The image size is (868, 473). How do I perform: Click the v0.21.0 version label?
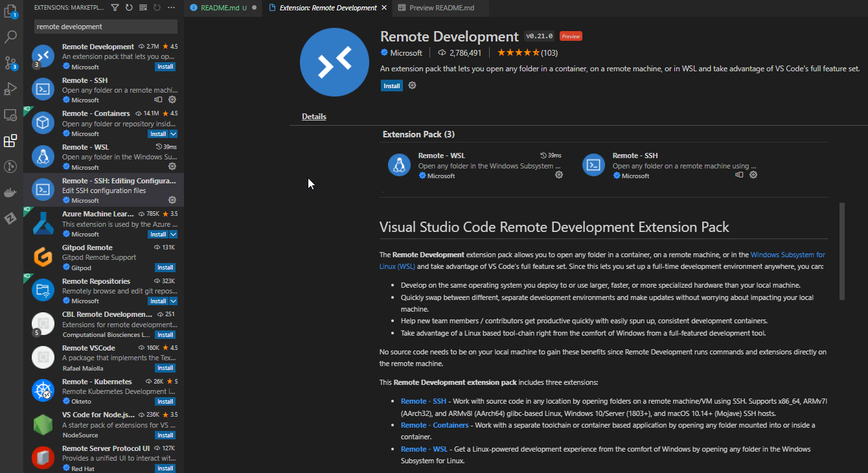coord(539,36)
